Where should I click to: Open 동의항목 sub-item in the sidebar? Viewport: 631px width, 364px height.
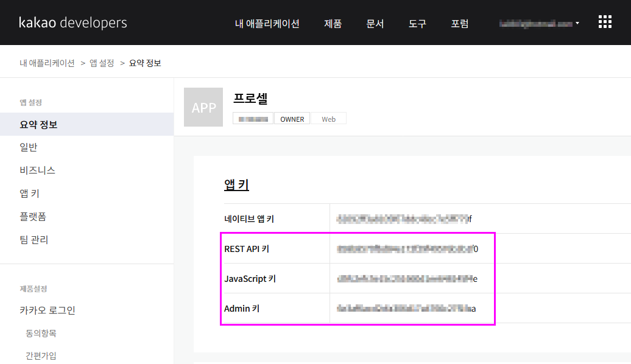[41, 333]
